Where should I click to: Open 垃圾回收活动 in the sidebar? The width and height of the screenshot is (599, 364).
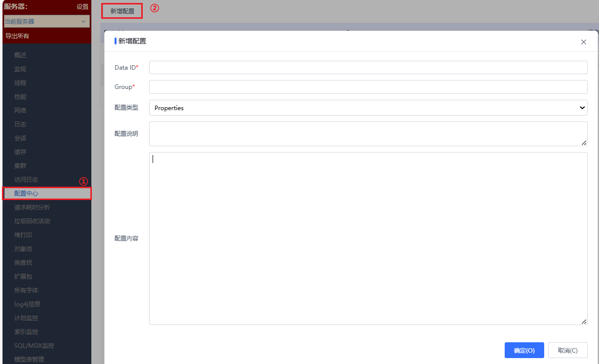coord(32,221)
